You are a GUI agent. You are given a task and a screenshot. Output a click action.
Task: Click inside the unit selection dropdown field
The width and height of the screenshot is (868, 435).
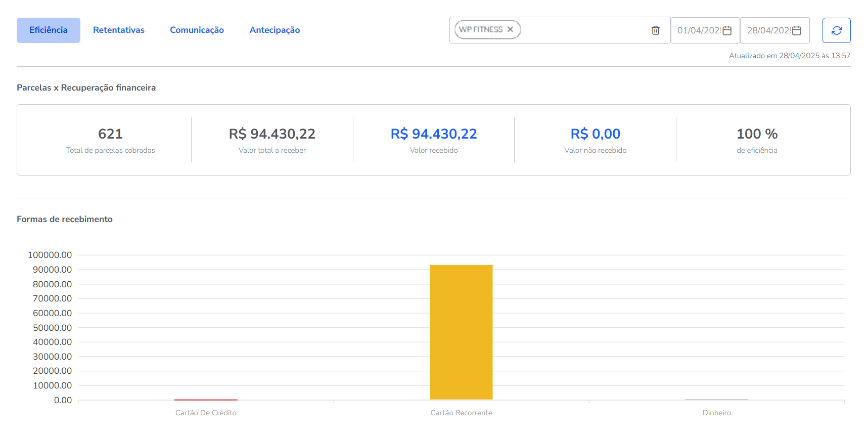pos(581,30)
